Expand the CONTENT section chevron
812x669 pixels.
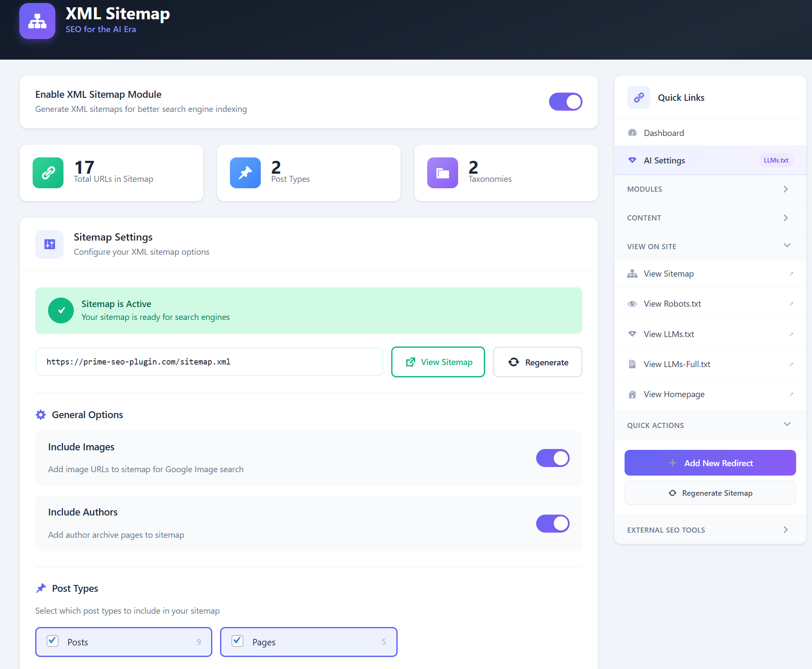click(x=785, y=218)
